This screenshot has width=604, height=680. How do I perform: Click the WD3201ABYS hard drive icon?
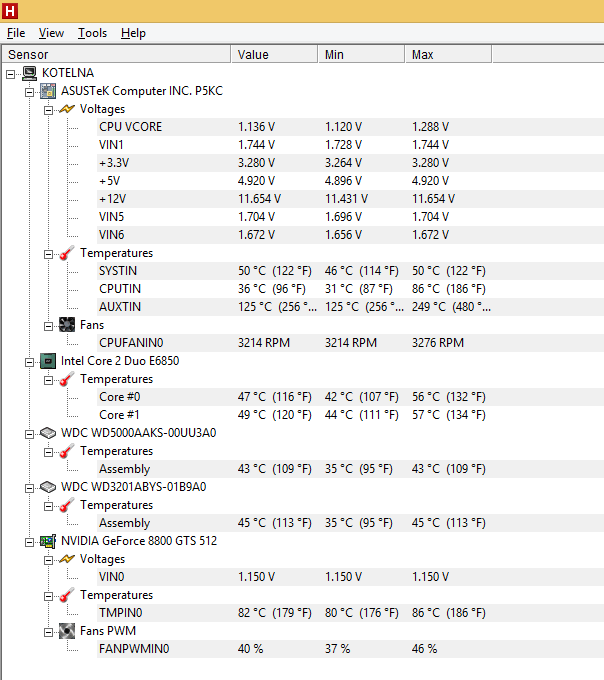point(48,487)
